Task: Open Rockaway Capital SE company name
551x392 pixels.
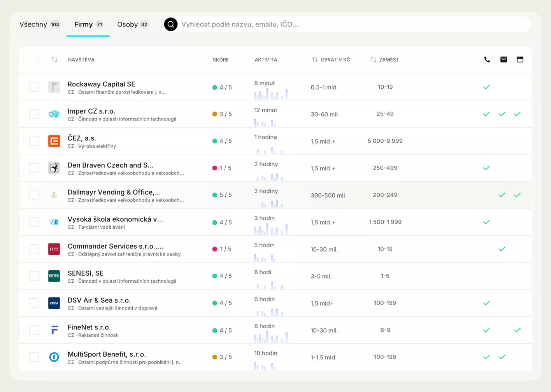Action: point(102,84)
